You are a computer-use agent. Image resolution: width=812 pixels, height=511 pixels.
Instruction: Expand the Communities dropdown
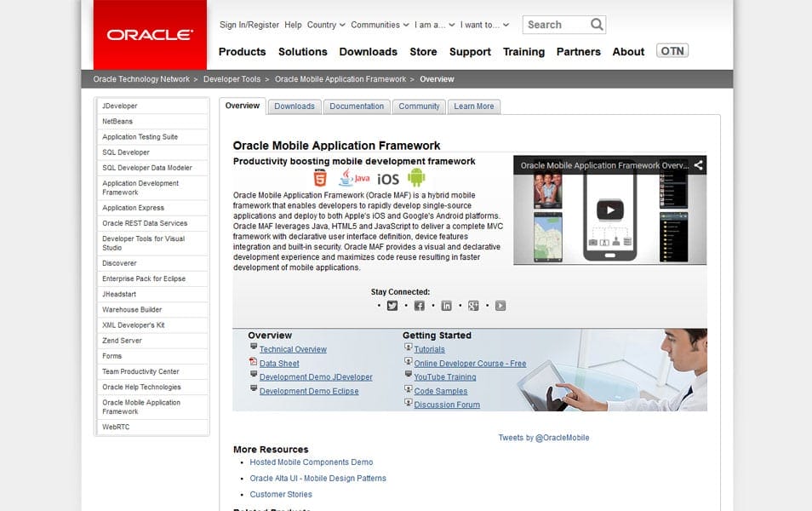(x=380, y=25)
